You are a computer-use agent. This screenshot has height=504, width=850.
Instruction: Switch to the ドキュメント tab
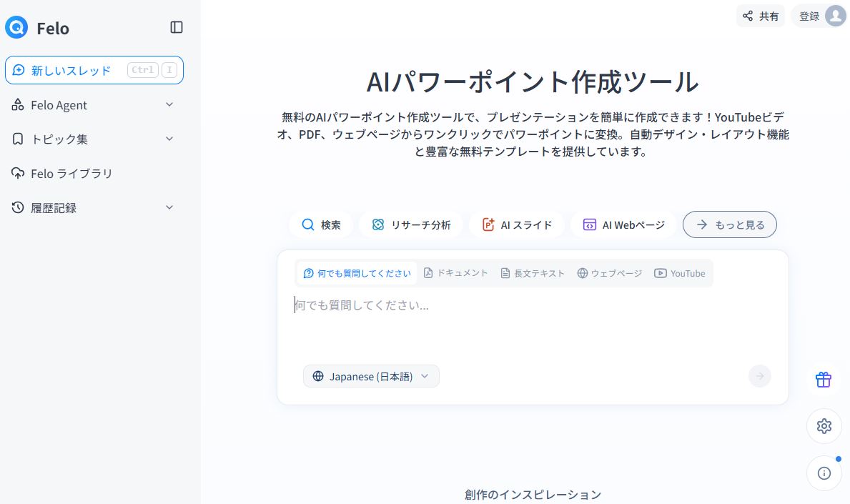tap(455, 273)
